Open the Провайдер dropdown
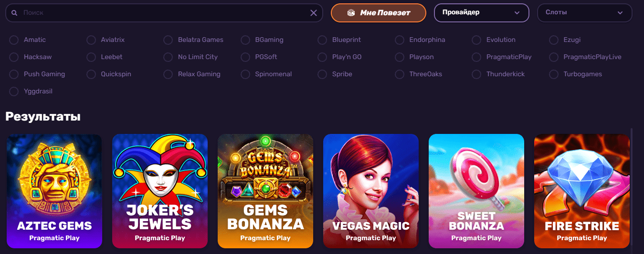 pos(481,13)
